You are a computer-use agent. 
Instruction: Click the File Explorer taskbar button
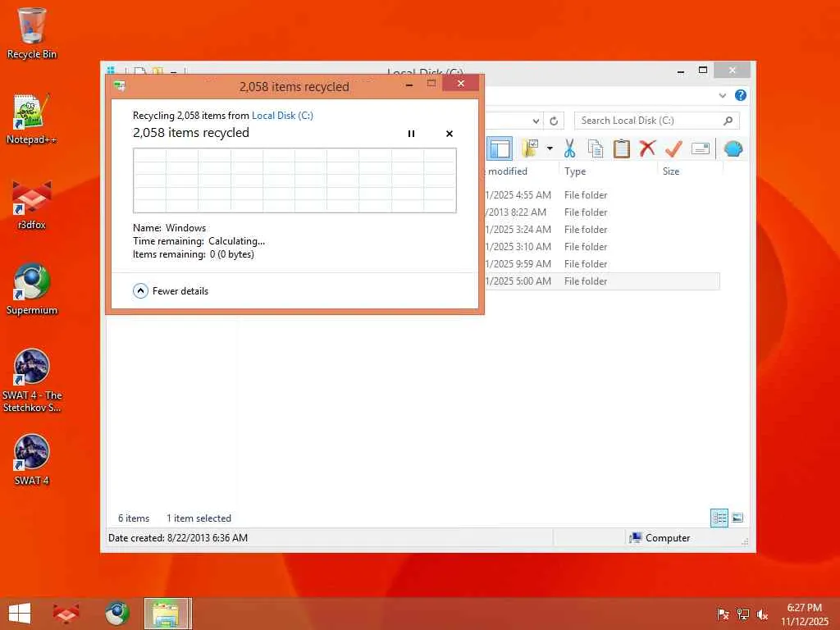click(167, 614)
